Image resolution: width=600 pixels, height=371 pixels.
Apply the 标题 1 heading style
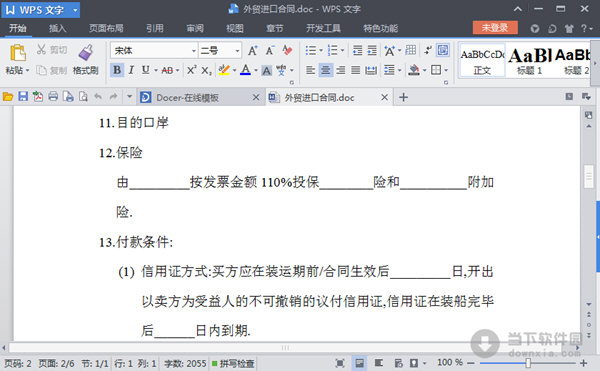click(x=529, y=60)
